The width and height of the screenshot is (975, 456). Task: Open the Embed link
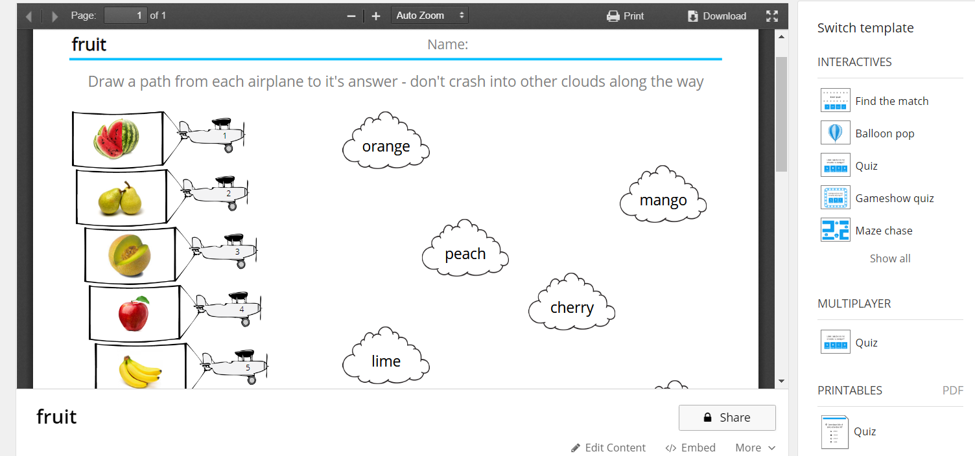690,447
